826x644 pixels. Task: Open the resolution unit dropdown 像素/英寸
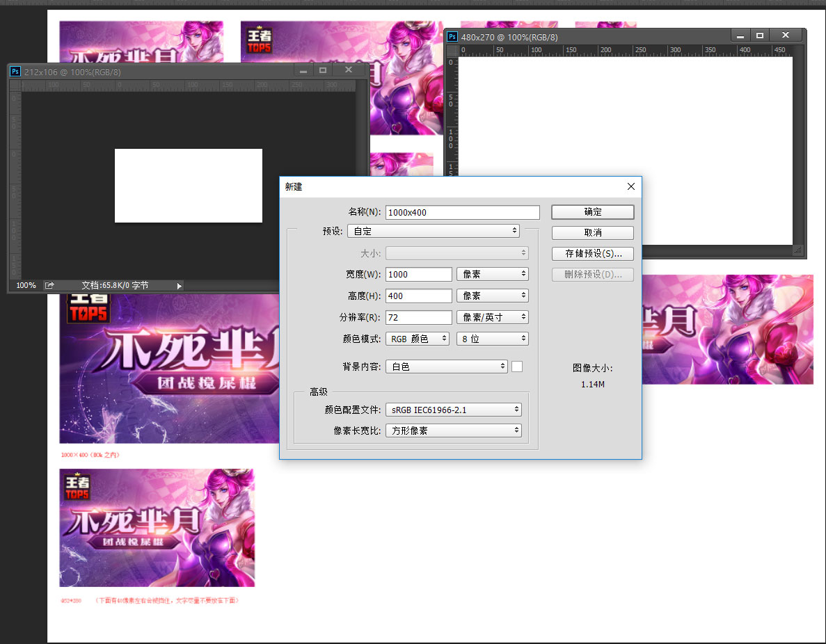pos(493,318)
